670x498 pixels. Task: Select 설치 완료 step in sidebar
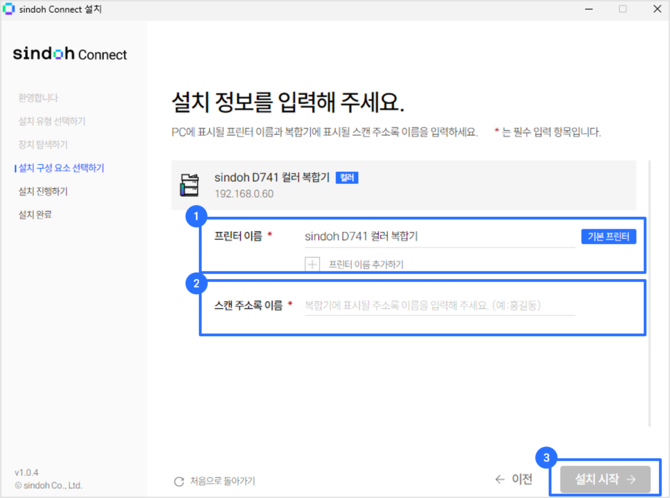pos(35,215)
